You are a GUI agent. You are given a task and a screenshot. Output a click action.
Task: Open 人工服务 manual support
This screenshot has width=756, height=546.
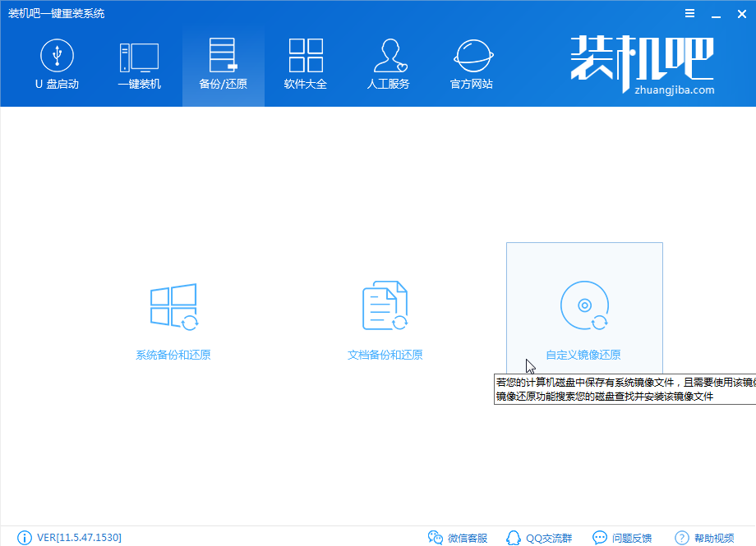[x=389, y=64]
